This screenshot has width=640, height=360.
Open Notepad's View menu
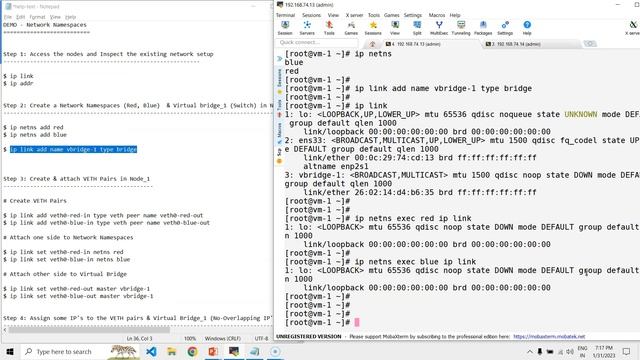coord(55,17)
